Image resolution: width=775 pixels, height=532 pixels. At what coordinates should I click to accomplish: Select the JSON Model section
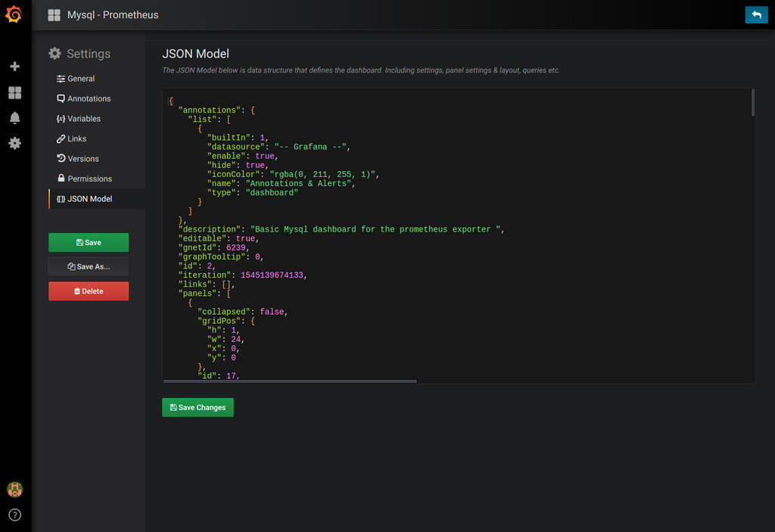96,199
